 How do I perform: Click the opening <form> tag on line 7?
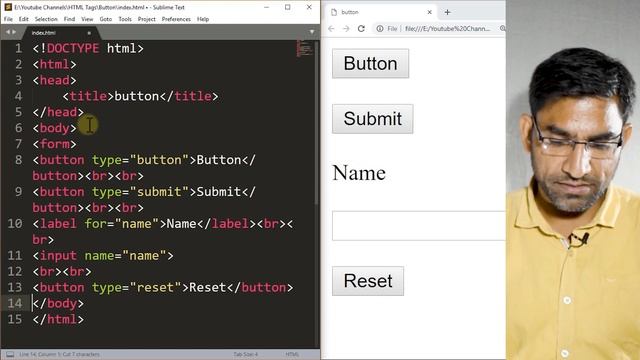coord(54,144)
